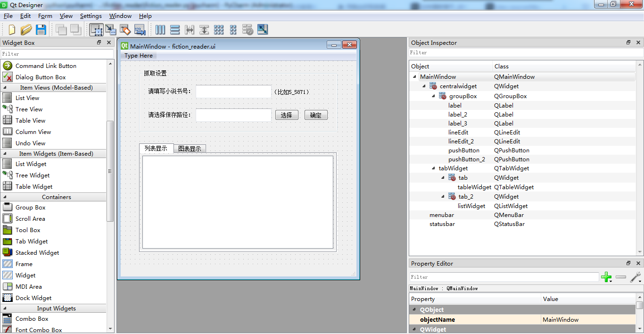Switch to the 列表显示 tab in the form

pos(156,148)
